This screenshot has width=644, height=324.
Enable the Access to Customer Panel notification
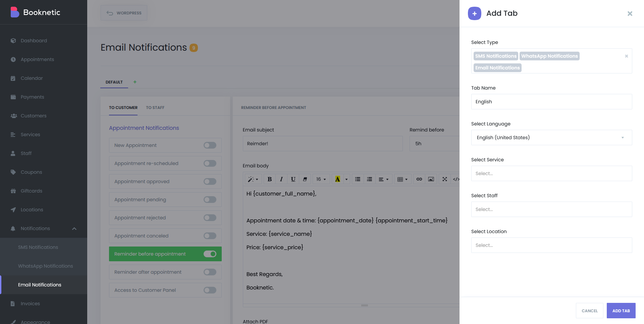point(210,290)
